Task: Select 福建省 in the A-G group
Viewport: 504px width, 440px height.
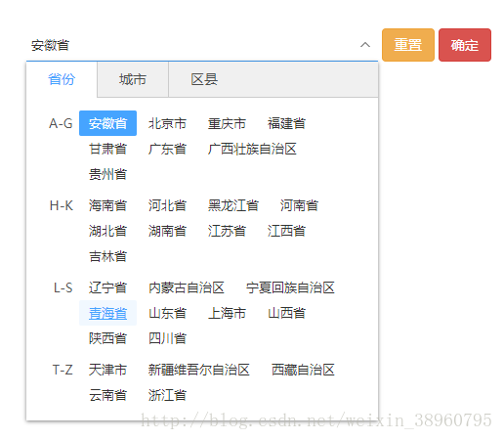Action: [x=286, y=123]
